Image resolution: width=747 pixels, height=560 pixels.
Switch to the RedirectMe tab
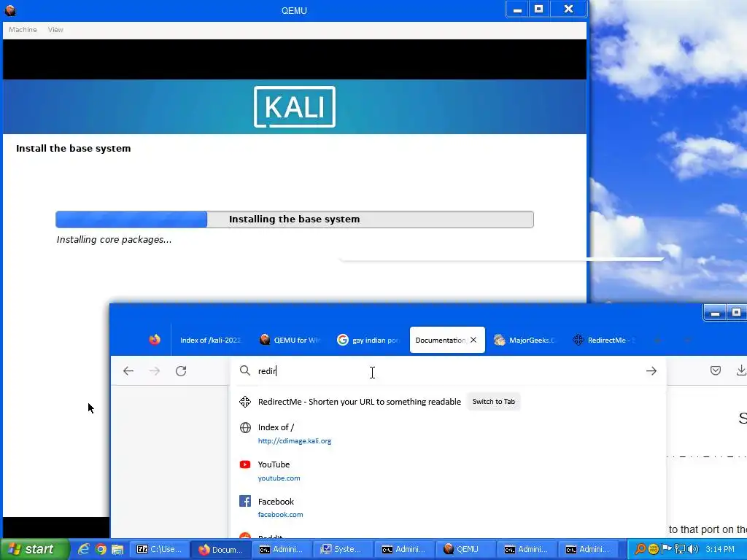click(603, 340)
